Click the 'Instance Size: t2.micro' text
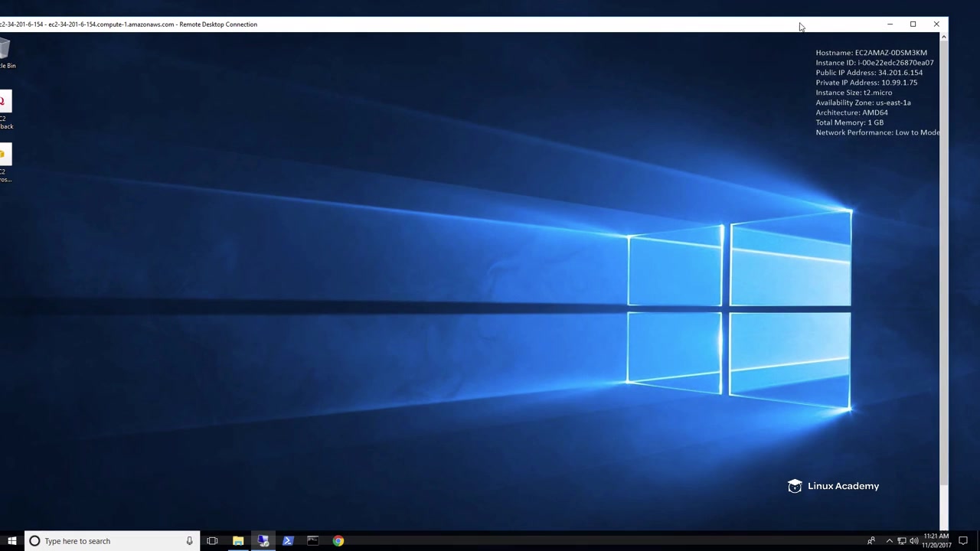The width and height of the screenshot is (980, 551). pos(854,93)
